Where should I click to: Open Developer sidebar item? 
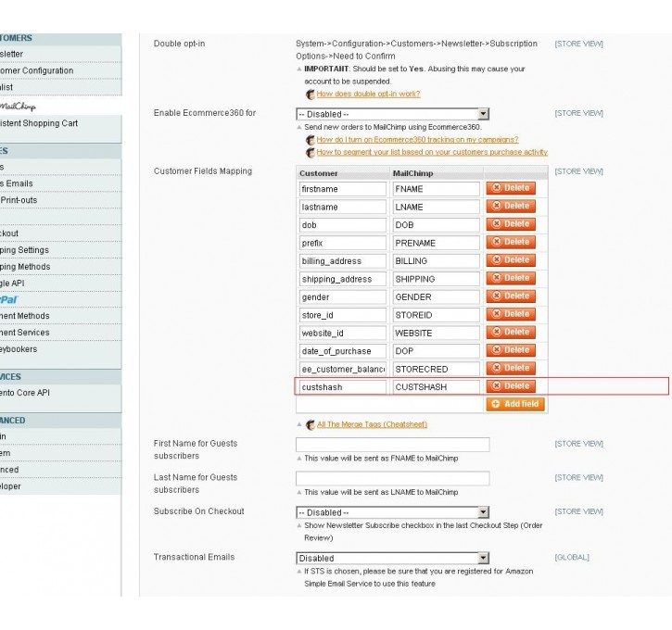pyautogui.click(x=60, y=486)
